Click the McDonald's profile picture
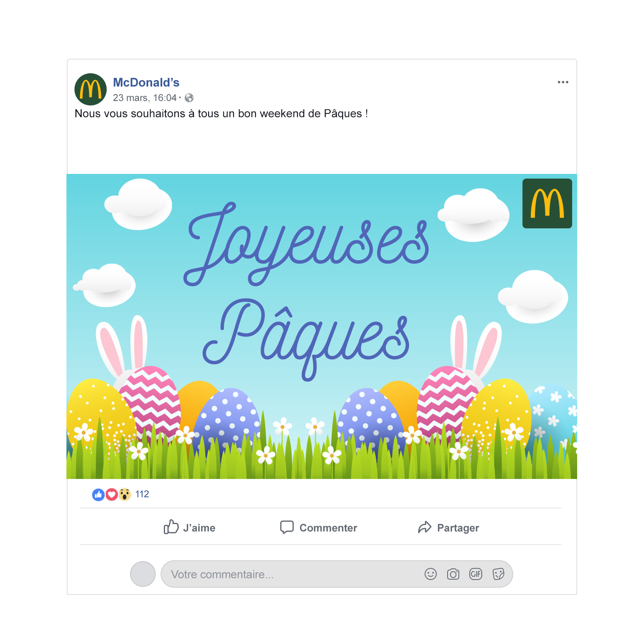The height and width of the screenshot is (644, 644). pyautogui.click(x=91, y=89)
